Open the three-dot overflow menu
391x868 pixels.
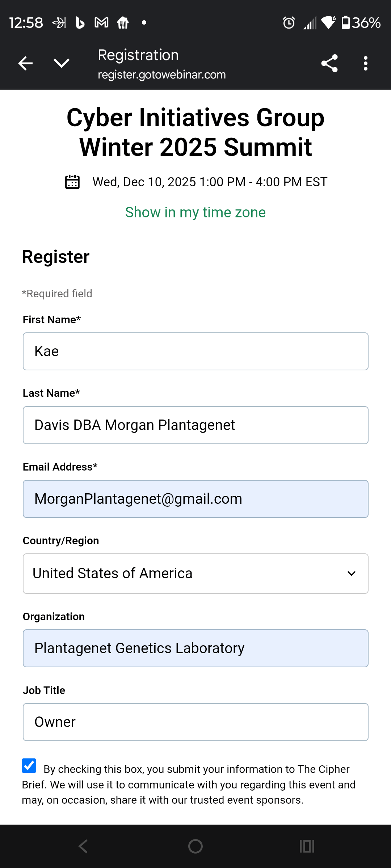[x=365, y=63]
